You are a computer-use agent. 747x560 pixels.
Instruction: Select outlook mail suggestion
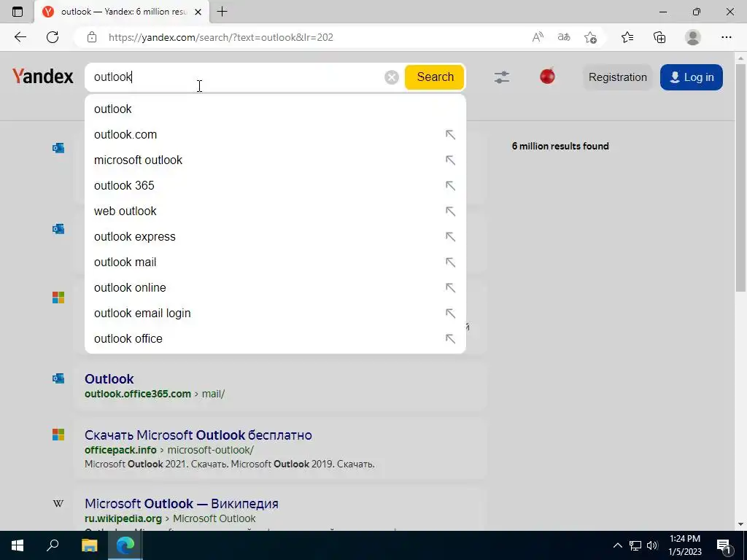pyautogui.click(x=275, y=262)
